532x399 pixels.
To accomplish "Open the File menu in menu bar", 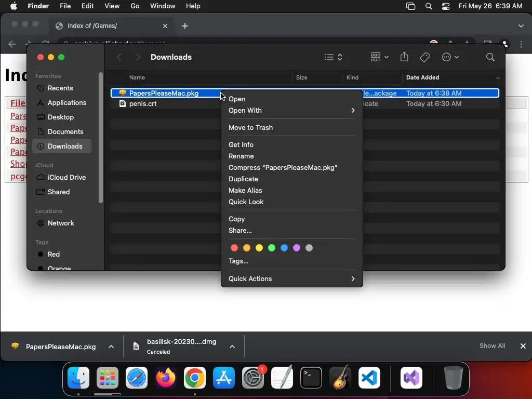I will [65, 6].
